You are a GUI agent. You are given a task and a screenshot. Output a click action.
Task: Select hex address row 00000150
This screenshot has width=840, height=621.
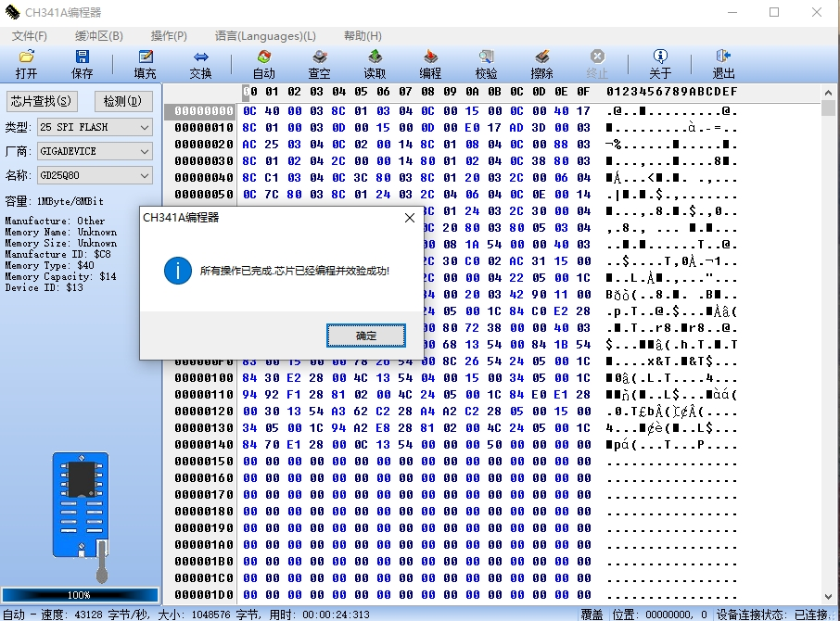(x=204, y=462)
